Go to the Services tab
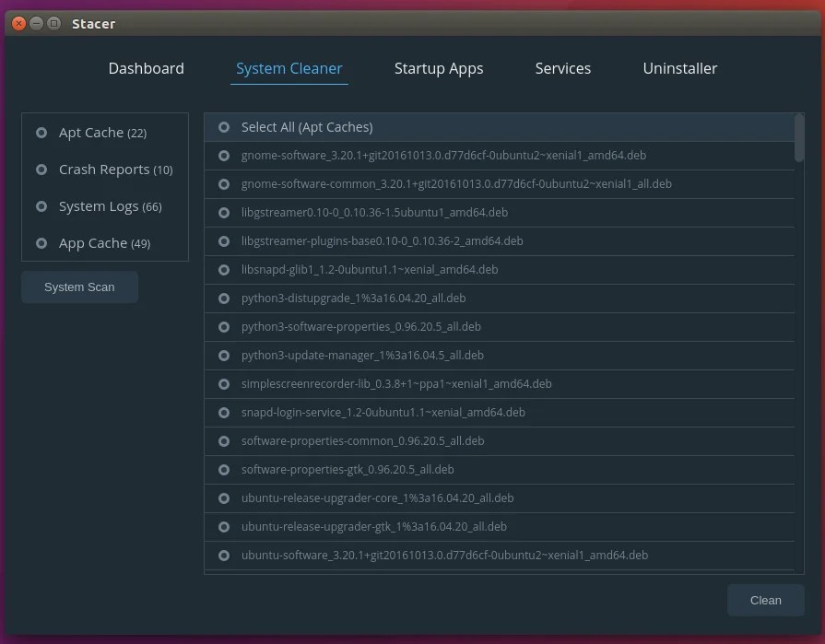The image size is (825, 644). (562, 68)
